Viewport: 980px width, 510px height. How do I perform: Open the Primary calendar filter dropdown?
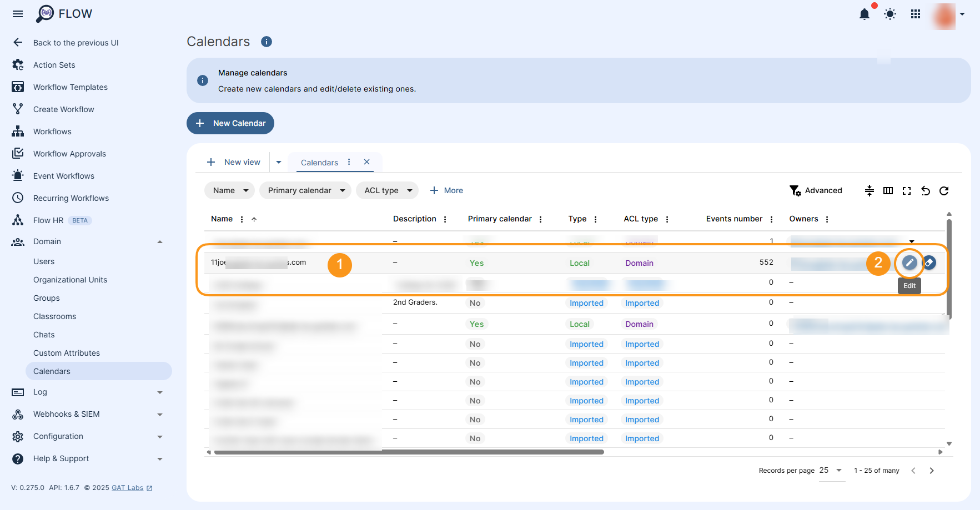click(305, 190)
